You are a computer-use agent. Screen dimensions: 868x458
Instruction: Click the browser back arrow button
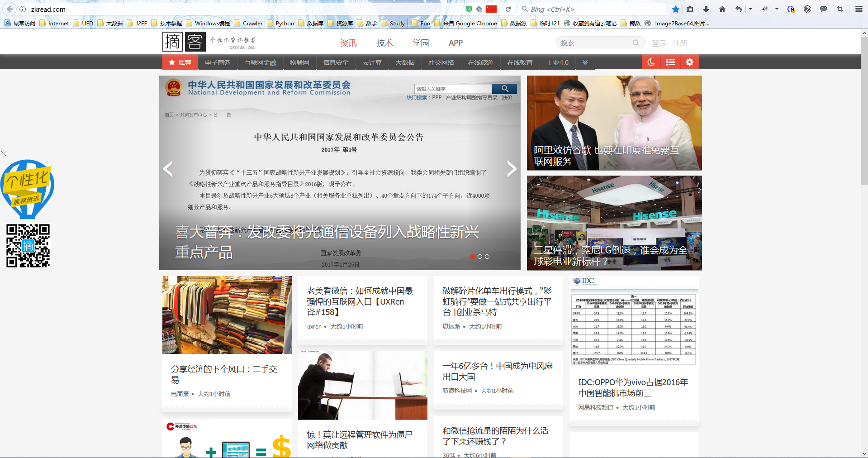9,9
